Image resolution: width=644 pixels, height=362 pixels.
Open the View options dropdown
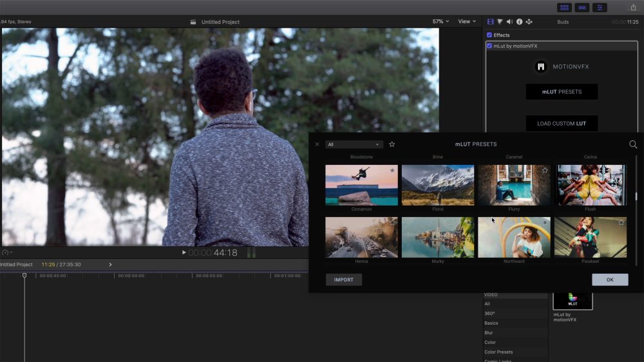coord(467,21)
